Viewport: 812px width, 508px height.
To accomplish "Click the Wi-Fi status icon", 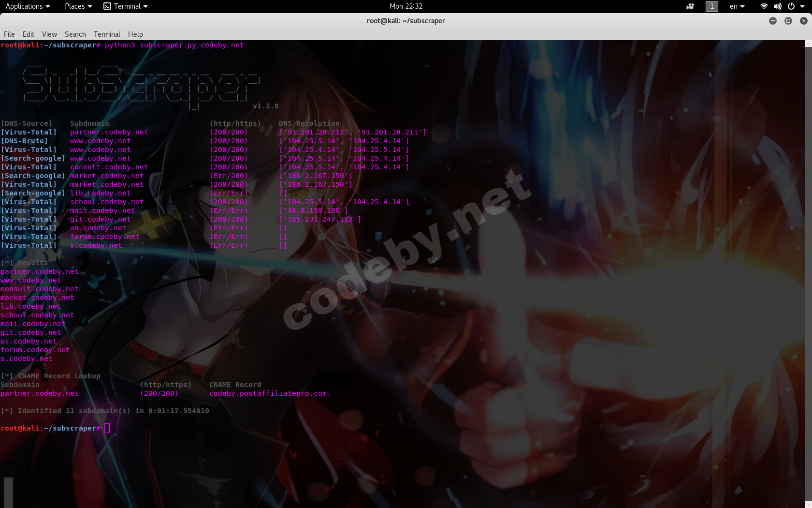I will (x=763, y=6).
